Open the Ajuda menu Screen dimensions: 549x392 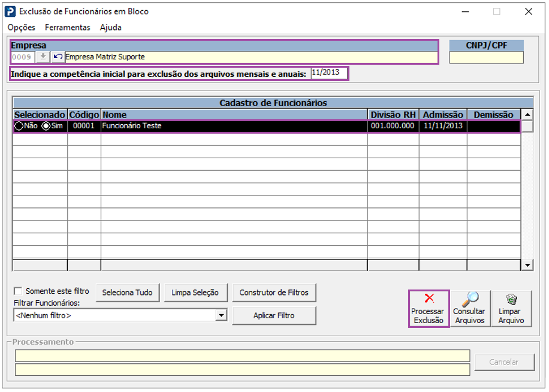(110, 28)
